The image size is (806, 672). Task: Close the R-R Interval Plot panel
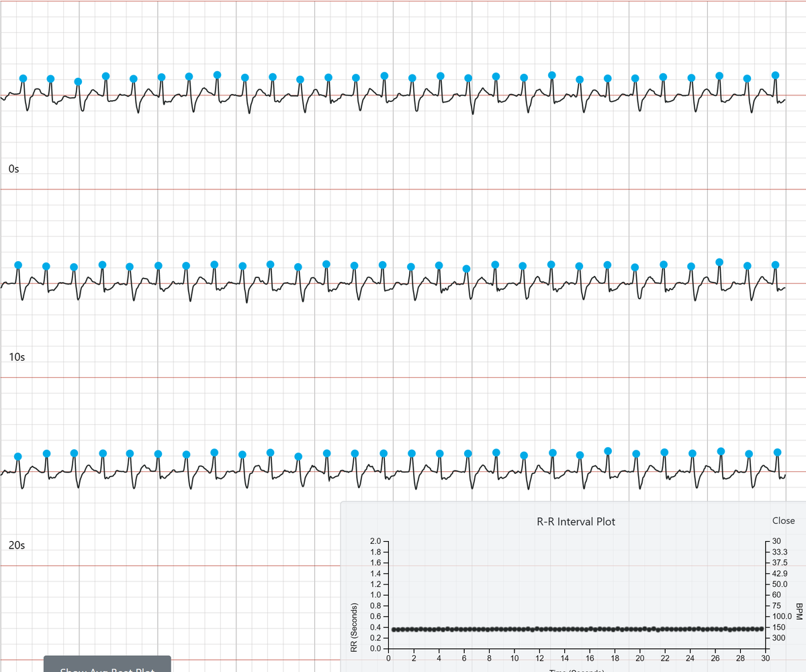coord(783,521)
